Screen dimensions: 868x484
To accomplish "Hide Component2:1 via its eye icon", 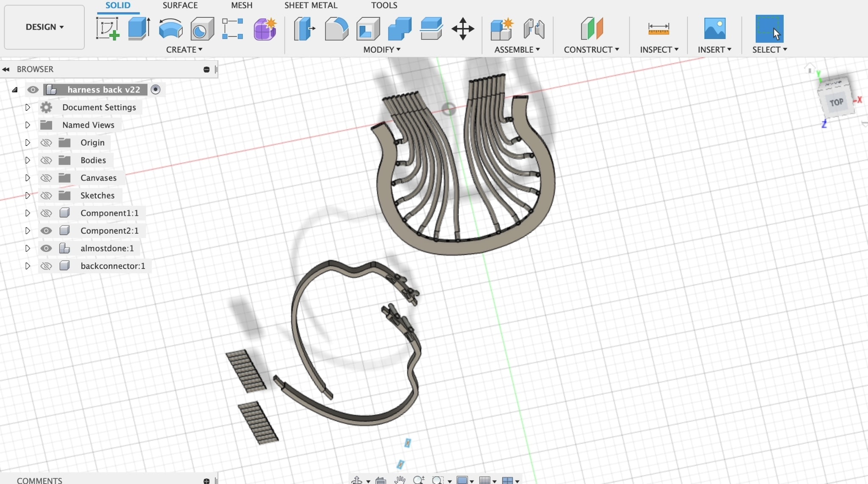I will point(46,231).
